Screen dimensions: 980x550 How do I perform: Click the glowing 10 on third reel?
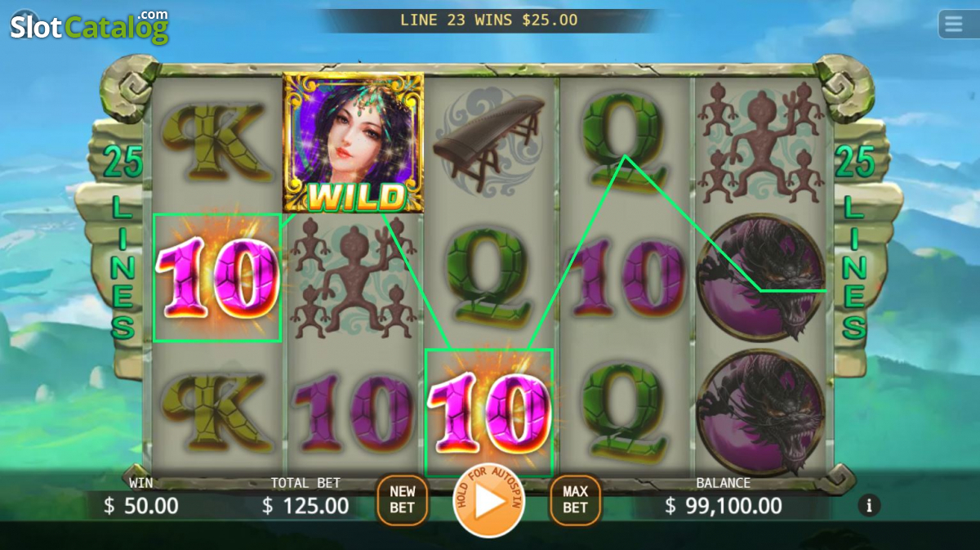(x=489, y=413)
